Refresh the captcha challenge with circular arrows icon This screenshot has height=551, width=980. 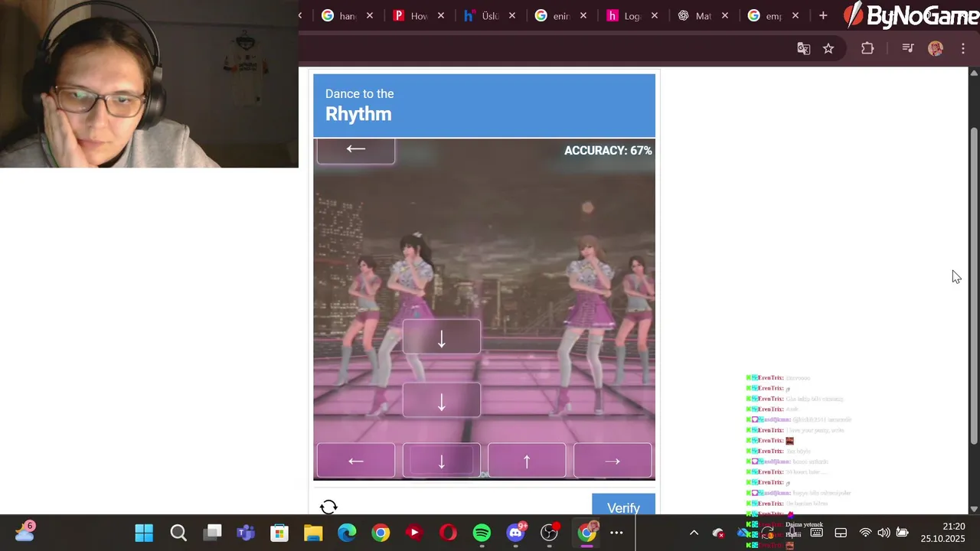(x=328, y=507)
